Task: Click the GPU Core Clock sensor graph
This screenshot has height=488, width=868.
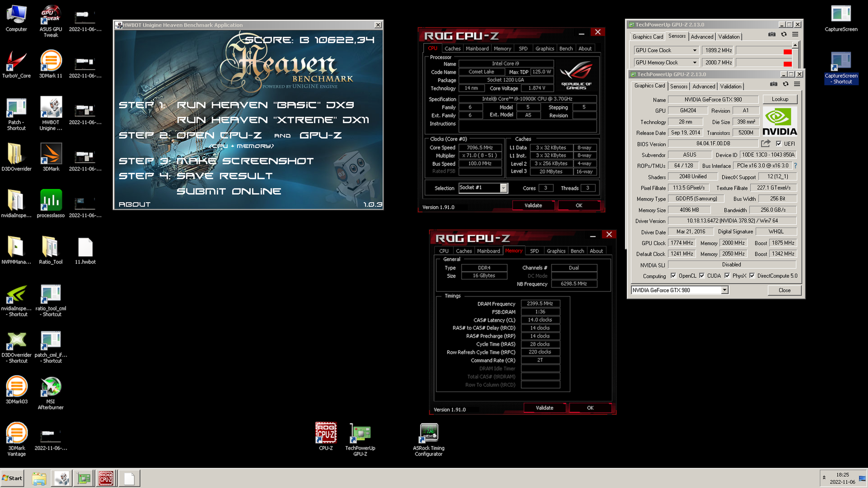Action: tap(764, 50)
